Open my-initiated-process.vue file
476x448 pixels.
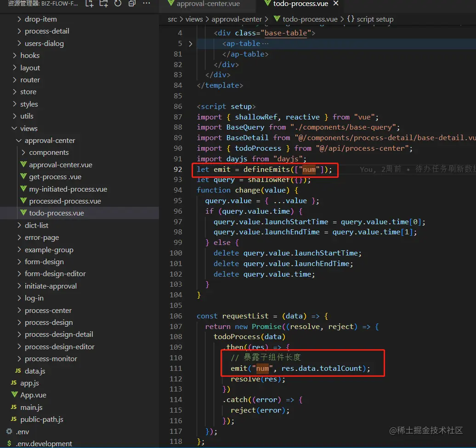pyautogui.click(x=68, y=189)
